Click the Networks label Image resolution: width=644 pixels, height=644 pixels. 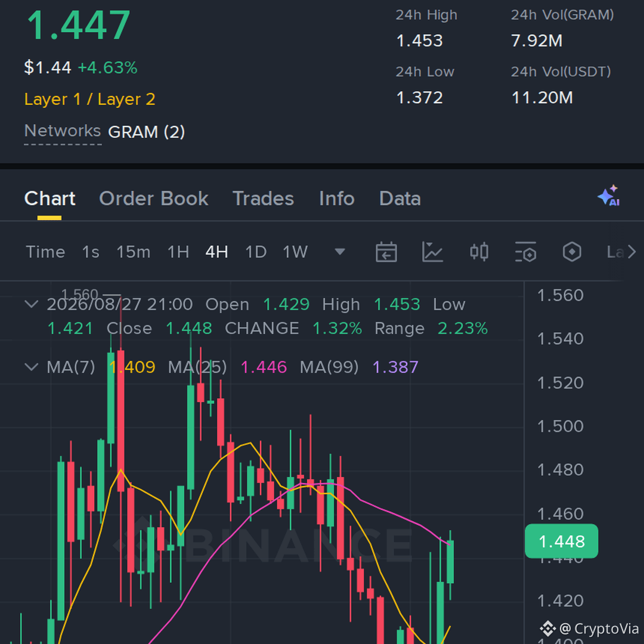tap(63, 131)
